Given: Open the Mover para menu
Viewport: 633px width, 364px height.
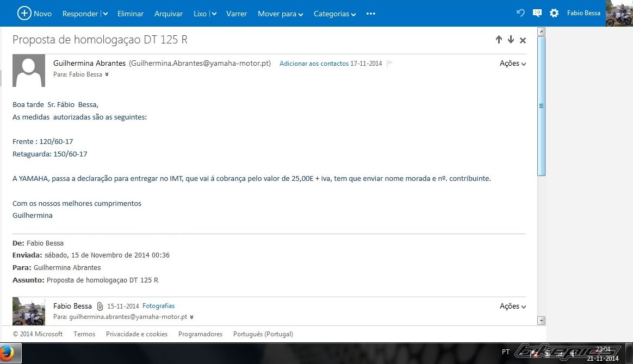Looking at the screenshot, I should pos(280,14).
